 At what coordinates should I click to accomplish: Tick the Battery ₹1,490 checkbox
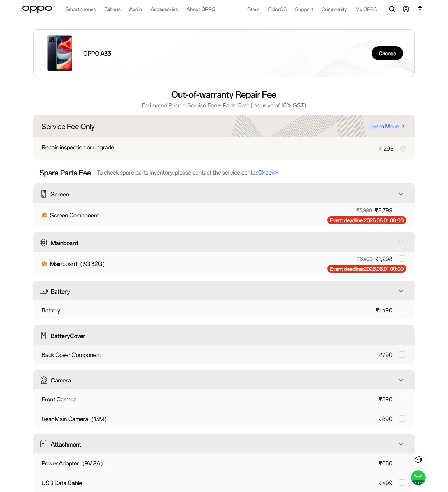[402, 310]
